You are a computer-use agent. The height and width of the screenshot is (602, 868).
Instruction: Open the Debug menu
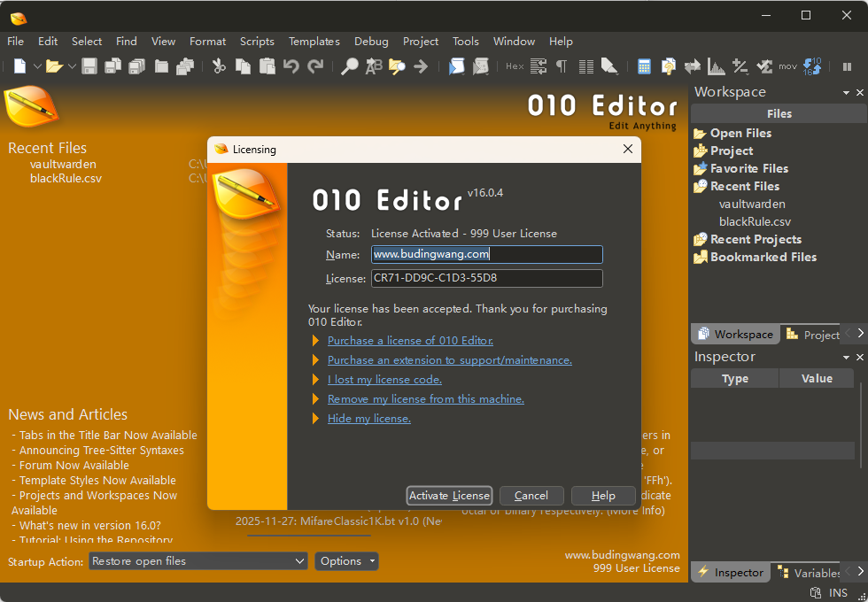tap(371, 42)
